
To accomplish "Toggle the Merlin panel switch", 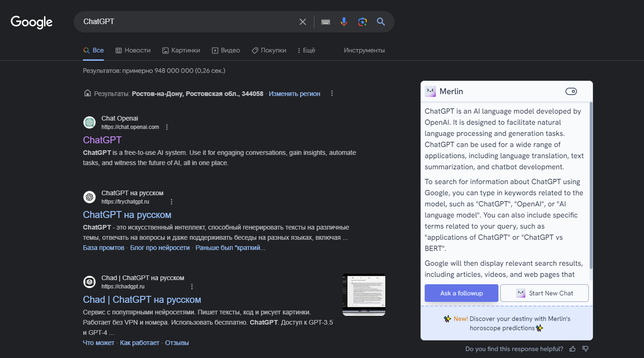I will [571, 91].
